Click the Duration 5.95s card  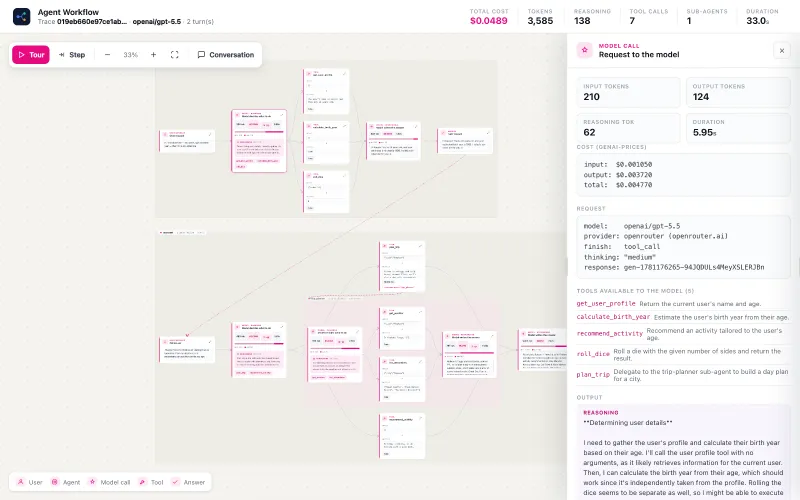tap(738, 128)
